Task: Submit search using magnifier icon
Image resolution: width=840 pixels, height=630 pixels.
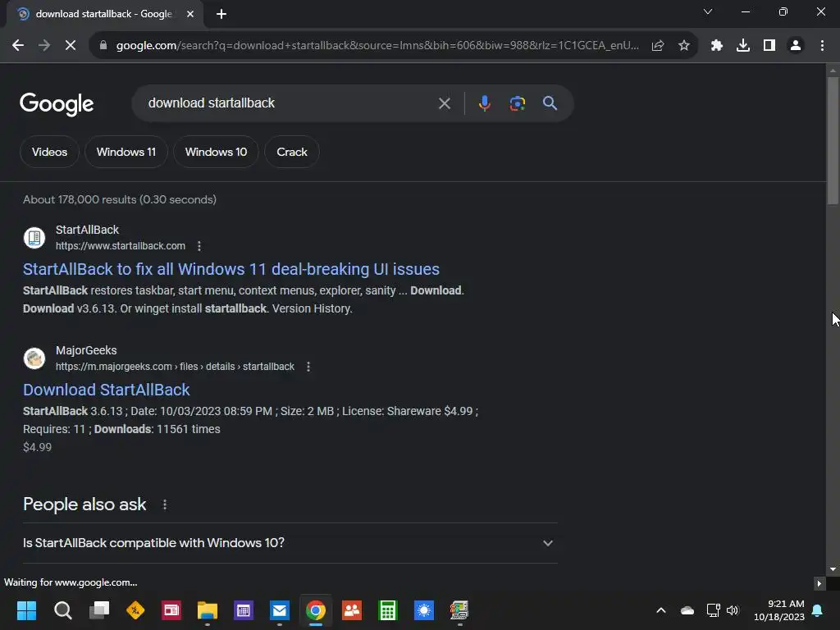Action: tap(550, 103)
